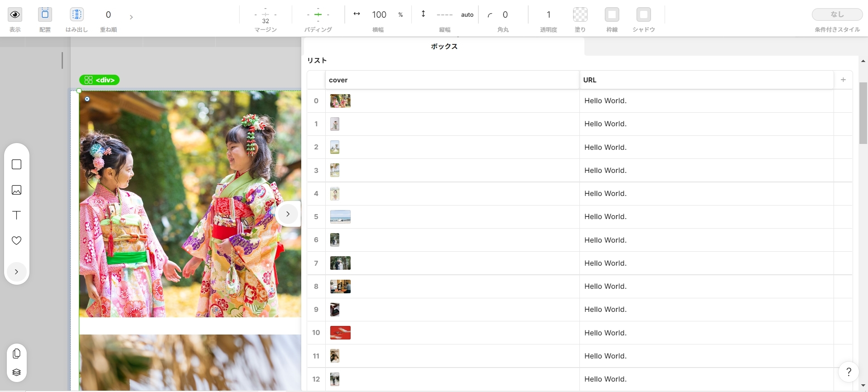Select the Image tool in left toolbar
The image size is (868, 392).
point(16,190)
